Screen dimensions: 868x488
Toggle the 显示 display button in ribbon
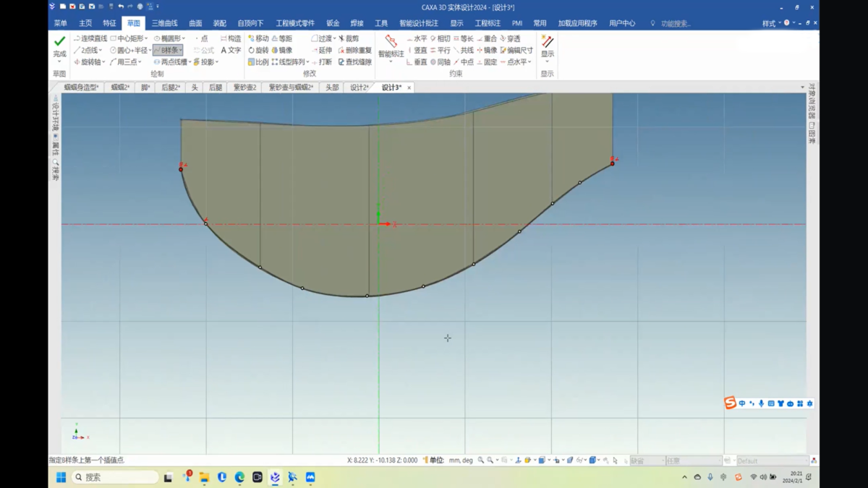click(548, 45)
